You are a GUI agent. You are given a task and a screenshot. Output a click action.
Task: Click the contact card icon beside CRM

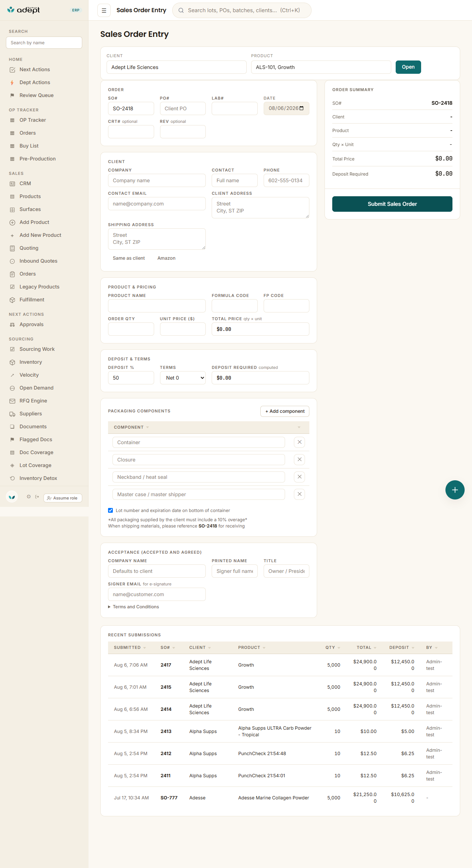(12, 184)
